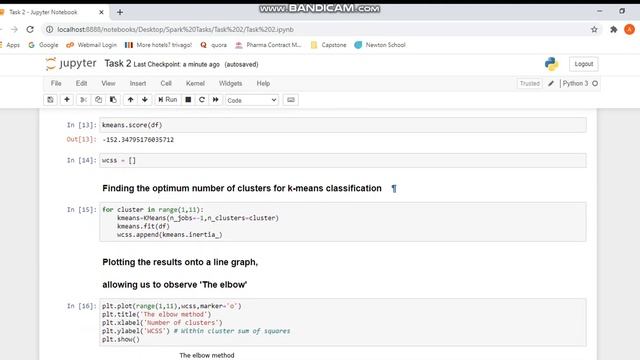Screen dimensions: 640x360
Task: View site information icon in address bar
Action: coord(49,29)
